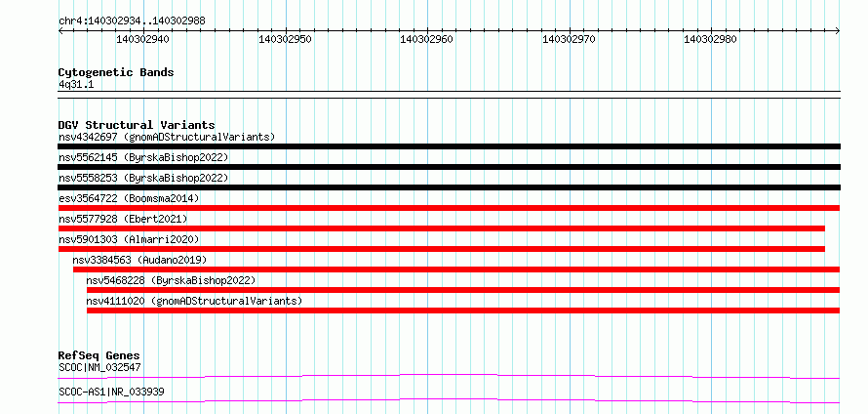The width and height of the screenshot is (868, 414).
Task: Click ruler position label 140302950
Action: pyautogui.click(x=285, y=39)
